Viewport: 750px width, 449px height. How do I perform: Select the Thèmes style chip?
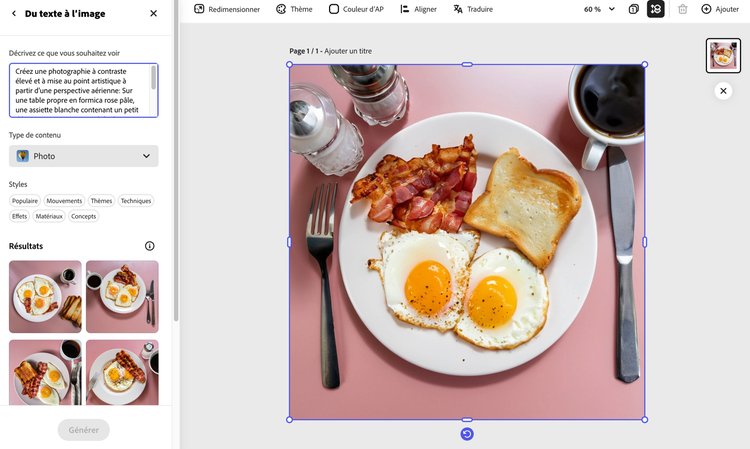coord(101,201)
